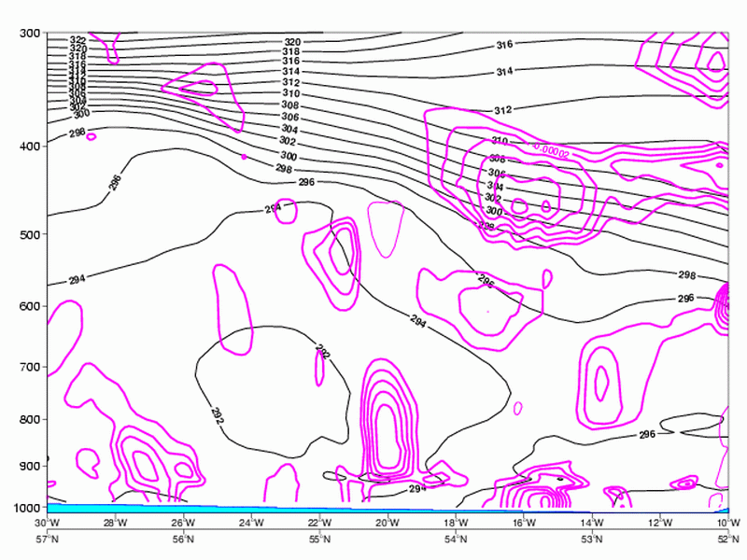
Task: Click the 12°W longitude axis label
Action: (x=660, y=523)
